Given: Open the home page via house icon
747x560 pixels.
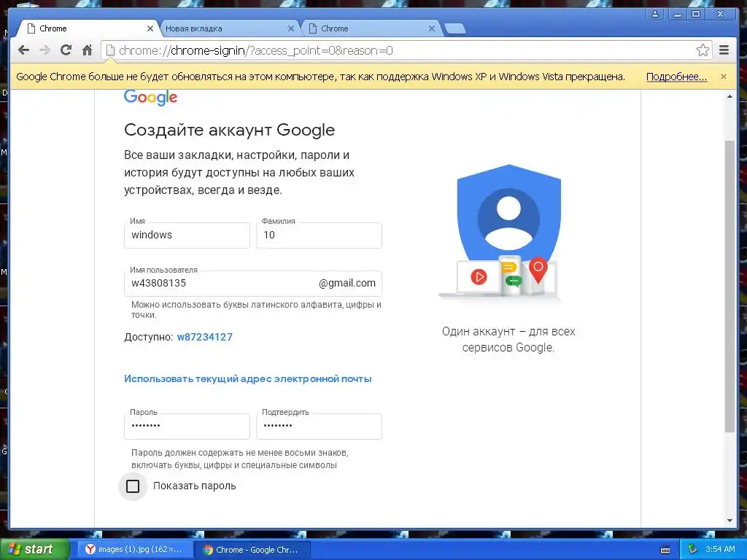Looking at the screenshot, I should tap(87, 50).
